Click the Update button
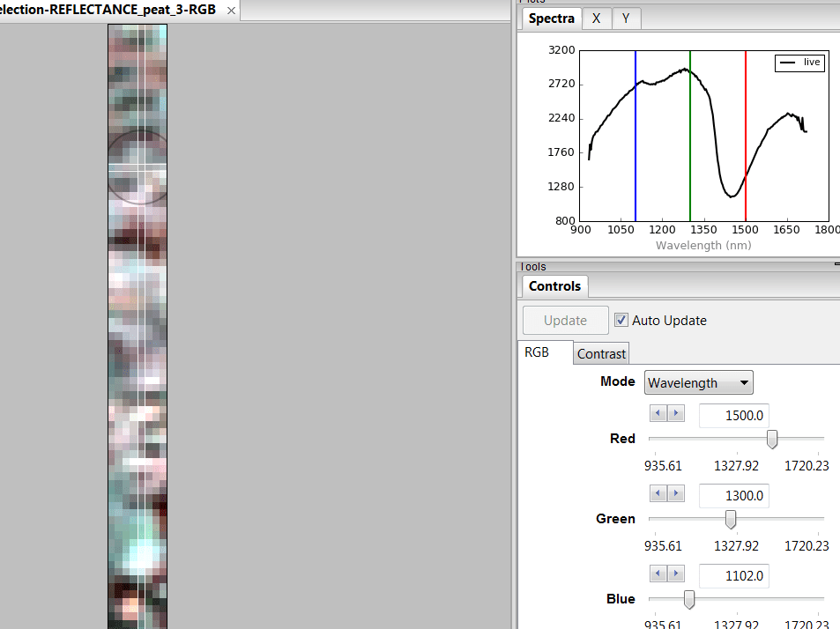The image size is (840, 629). pos(565,320)
